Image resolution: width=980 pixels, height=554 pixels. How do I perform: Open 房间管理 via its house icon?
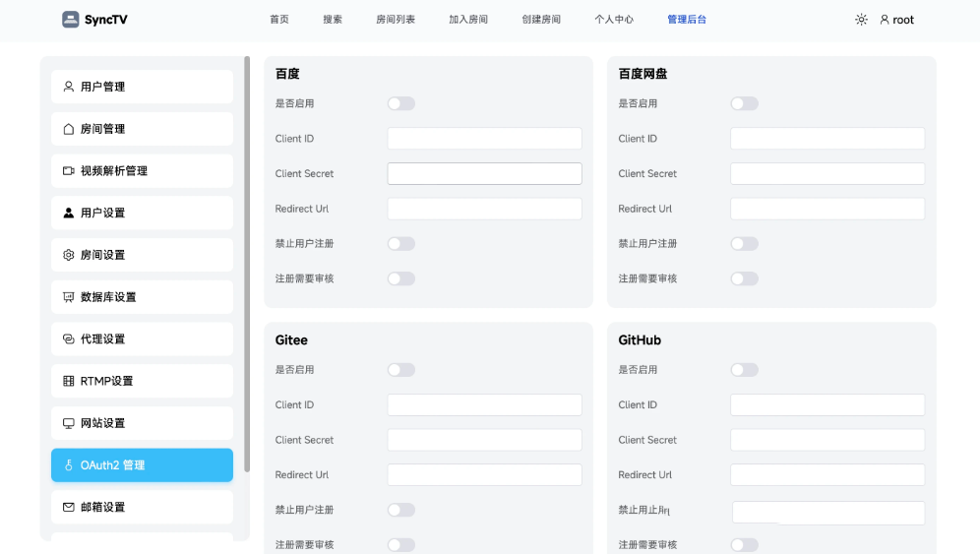(69, 129)
